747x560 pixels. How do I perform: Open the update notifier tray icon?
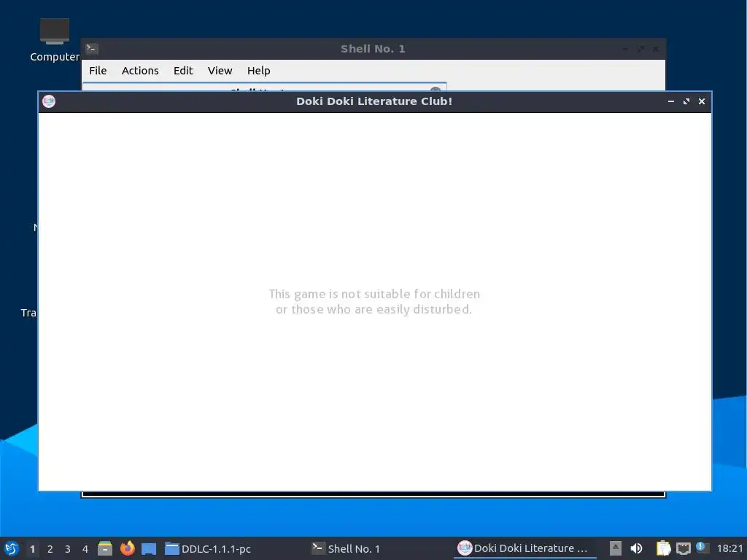(x=703, y=548)
